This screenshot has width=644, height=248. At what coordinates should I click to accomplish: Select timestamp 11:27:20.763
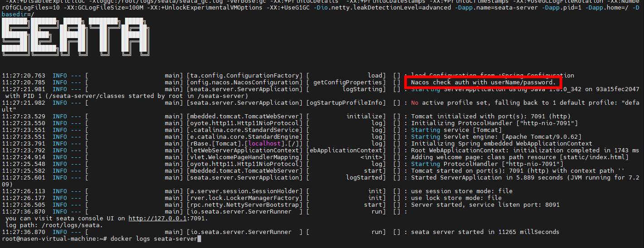pyautogui.click(x=24, y=76)
